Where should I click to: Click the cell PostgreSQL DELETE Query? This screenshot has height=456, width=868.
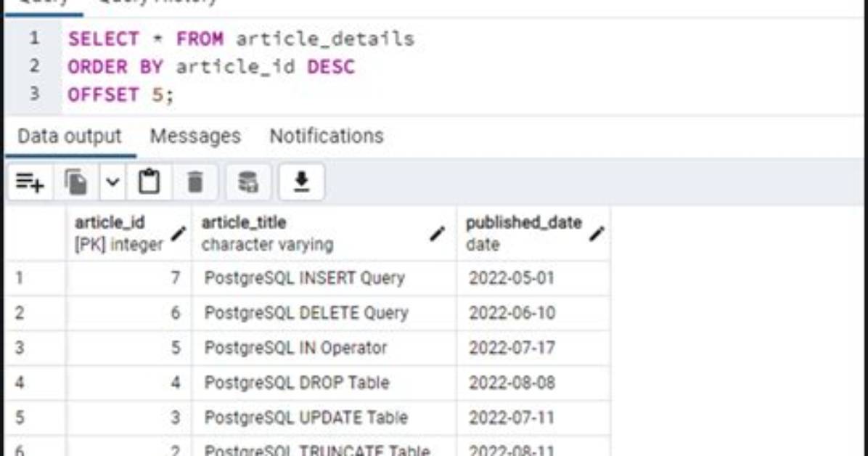click(x=324, y=312)
